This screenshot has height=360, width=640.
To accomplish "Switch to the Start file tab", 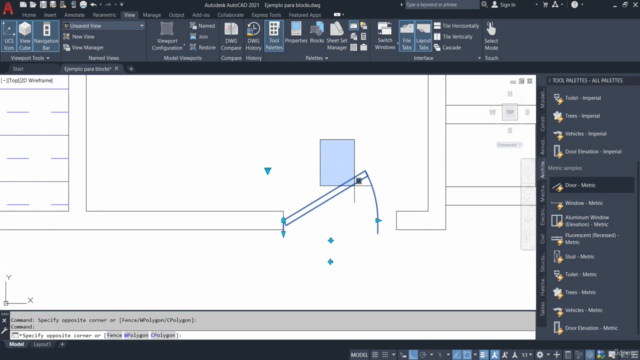I will (x=18, y=69).
